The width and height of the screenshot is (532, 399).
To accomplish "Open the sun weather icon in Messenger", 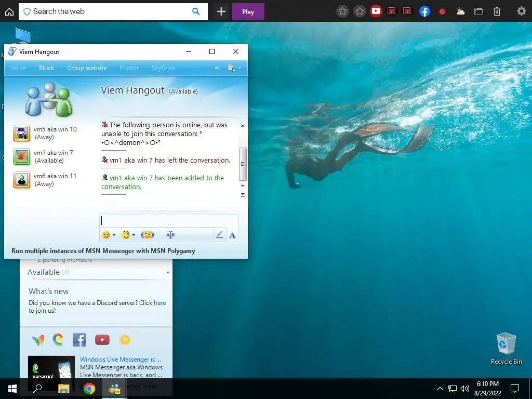I will [125, 340].
